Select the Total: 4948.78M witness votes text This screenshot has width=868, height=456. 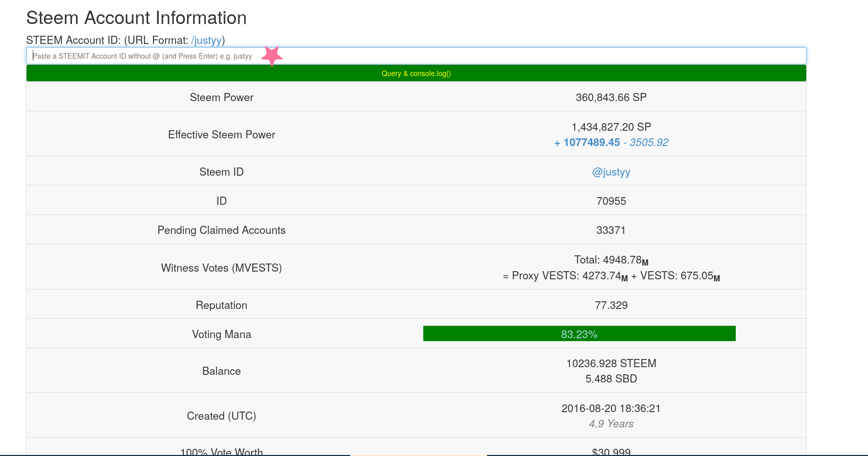pyautogui.click(x=611, y=260)
